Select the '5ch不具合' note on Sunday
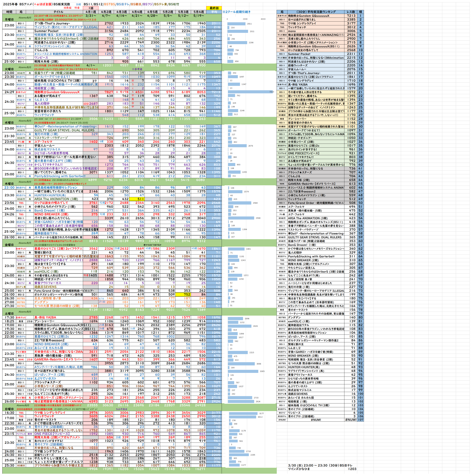 (x=122, y=409)
